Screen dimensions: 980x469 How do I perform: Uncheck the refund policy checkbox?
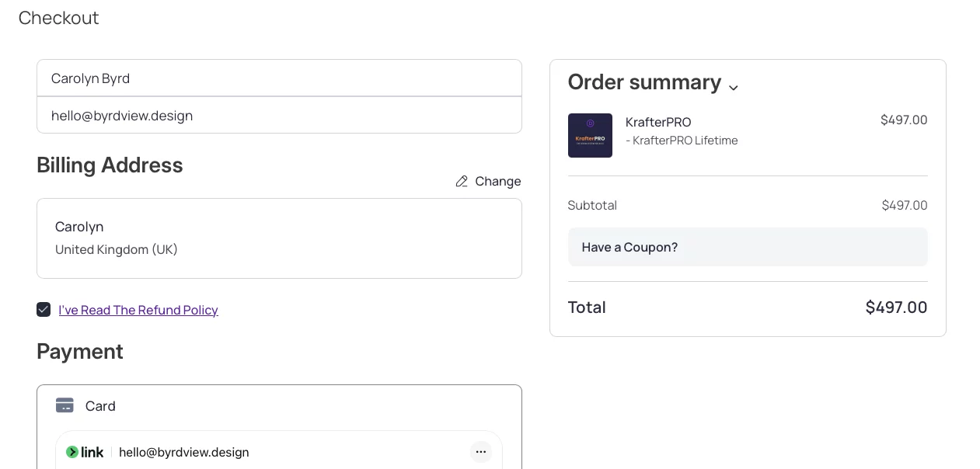(44, 309)
